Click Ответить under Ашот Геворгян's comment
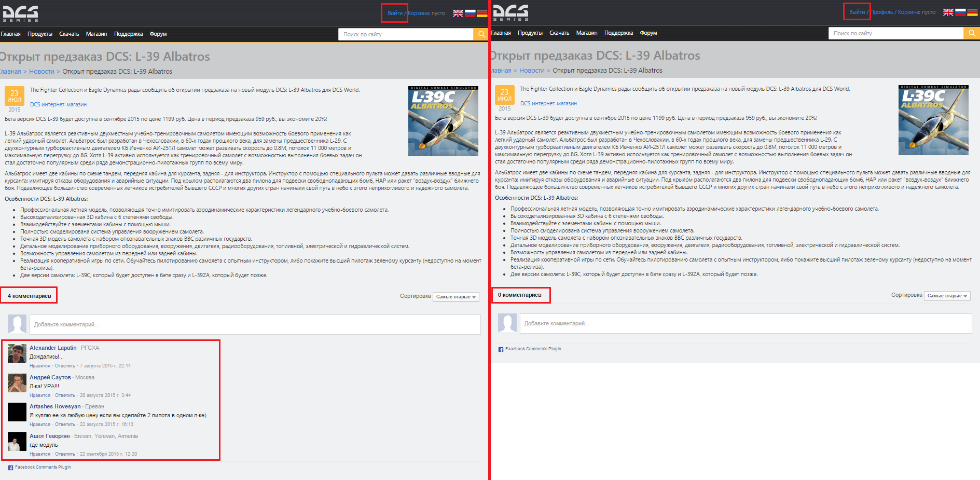 coord(65,454)
